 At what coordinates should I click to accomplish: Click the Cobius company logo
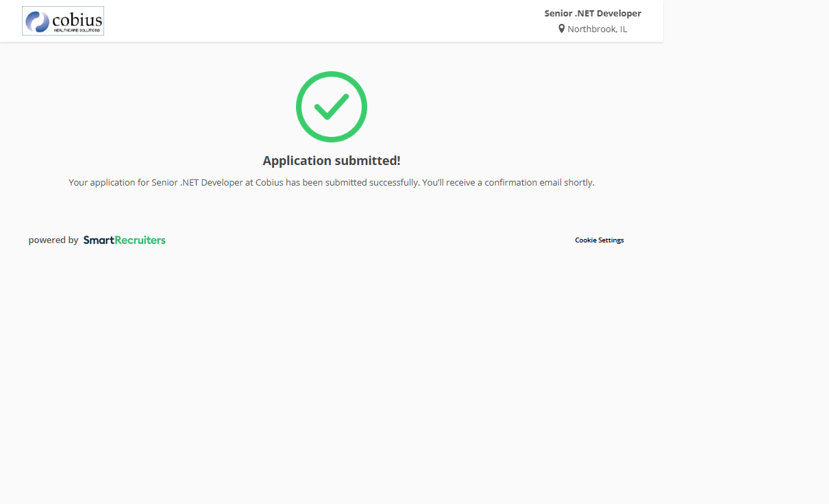click(63, 21)
